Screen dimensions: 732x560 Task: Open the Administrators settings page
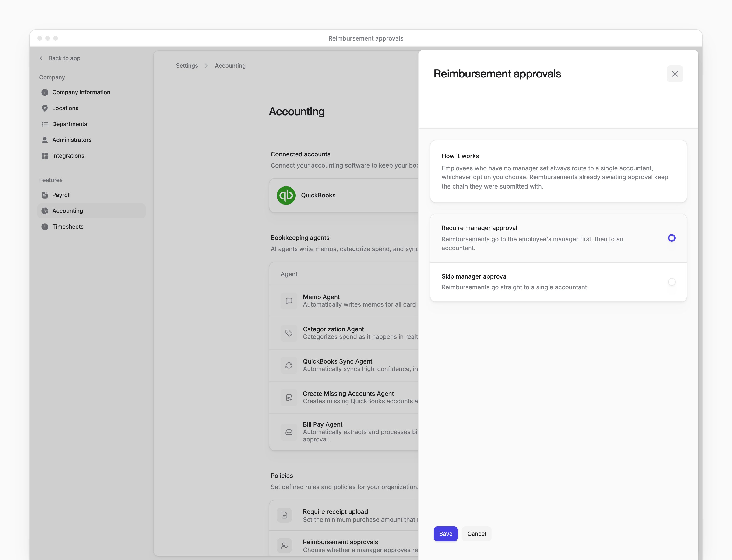91,140
